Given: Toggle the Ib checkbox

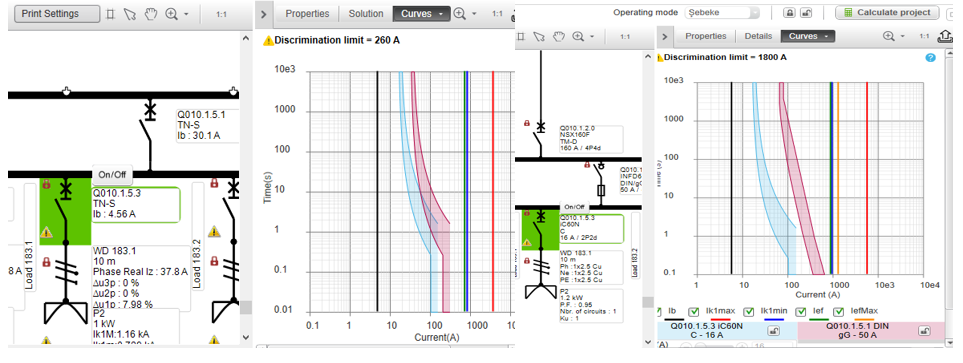Looking at the screenshot, I should [x=659, y=311].
